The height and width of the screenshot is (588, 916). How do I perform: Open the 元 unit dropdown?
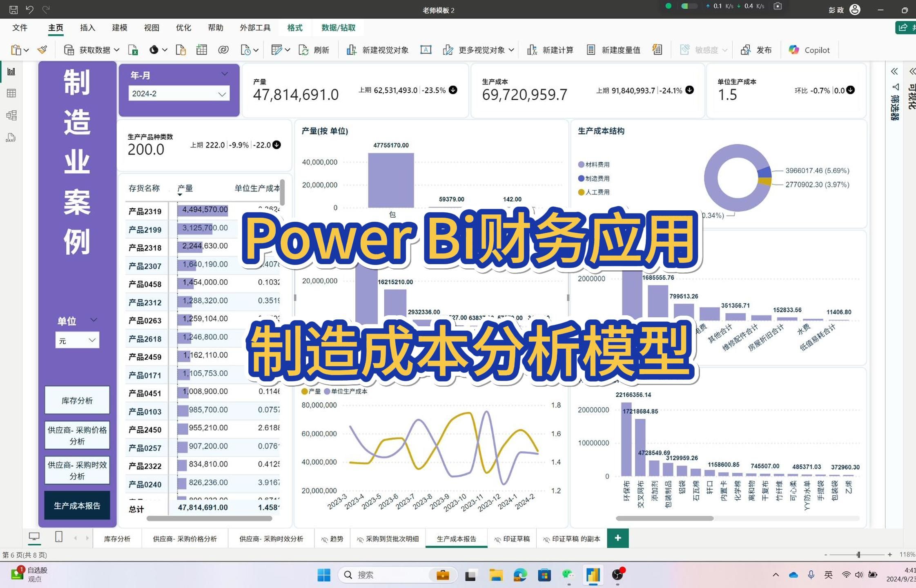click(x=77, y=340)
